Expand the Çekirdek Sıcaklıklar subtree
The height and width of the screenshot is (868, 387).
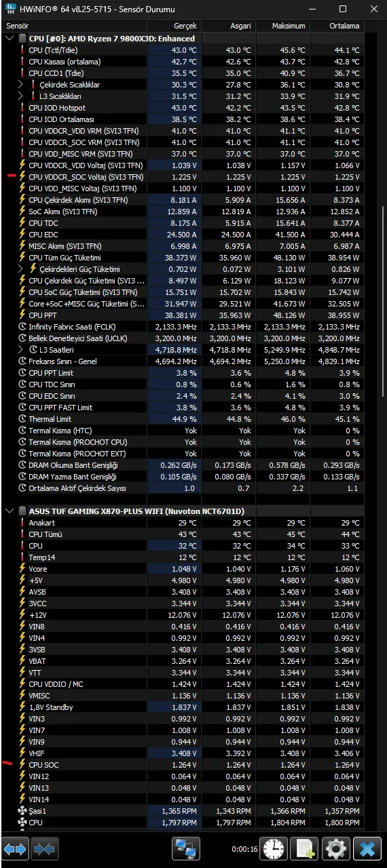tap(21, 85)
